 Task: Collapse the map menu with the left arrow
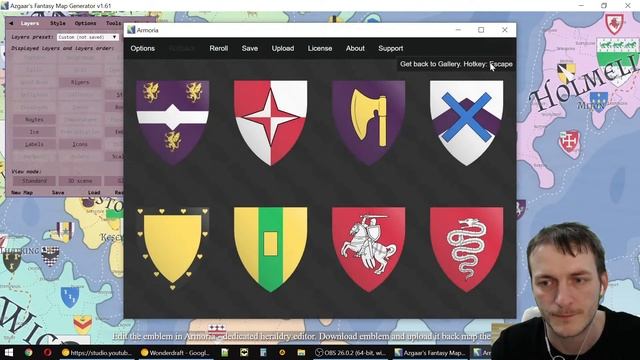click(11, 23)
